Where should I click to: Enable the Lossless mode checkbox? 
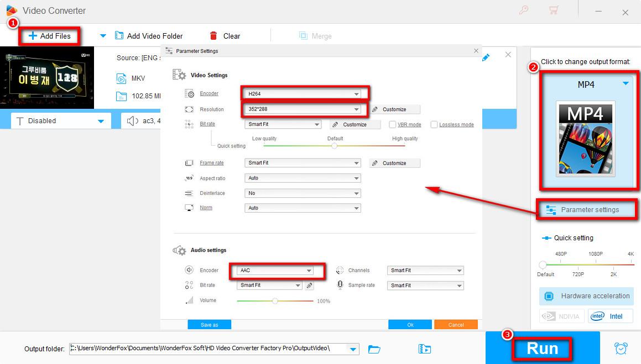[x=434, y=124]
